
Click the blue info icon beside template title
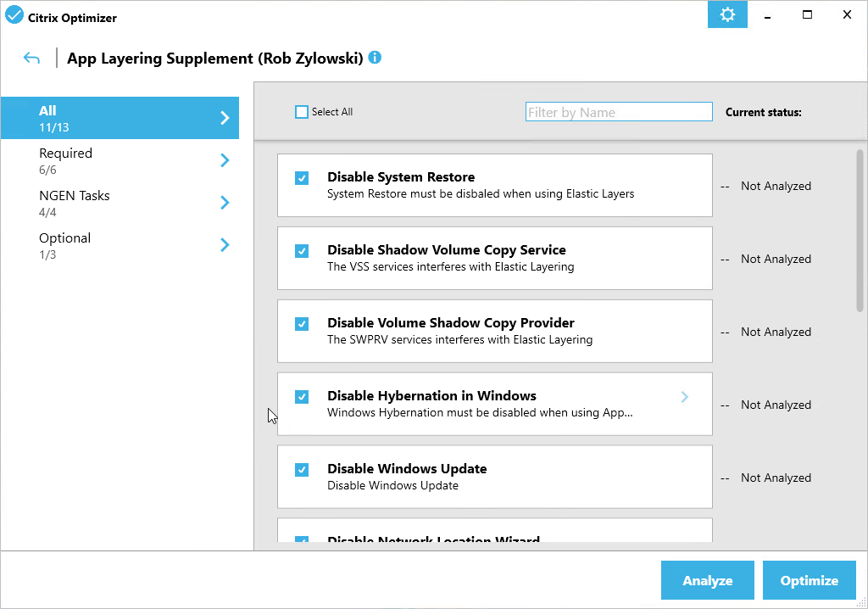(375, 57)
